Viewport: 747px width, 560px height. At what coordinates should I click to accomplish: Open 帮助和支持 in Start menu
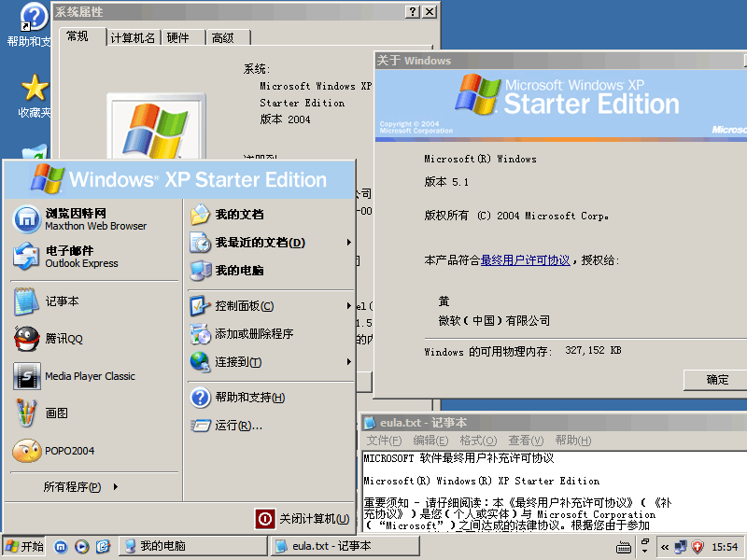coord(271,398)
